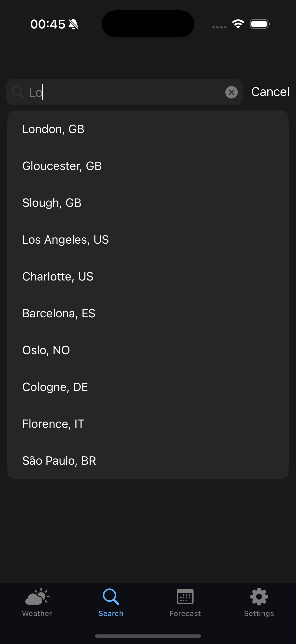Open the Weather tab cloud icon
Screen dimensions: 296x644
pos(37,597)
